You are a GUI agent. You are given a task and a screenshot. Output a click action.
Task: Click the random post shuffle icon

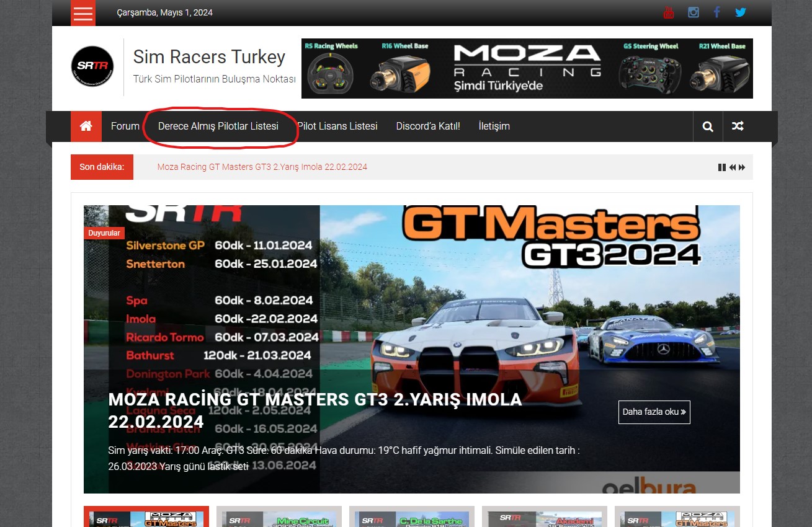tap(738, 126)
